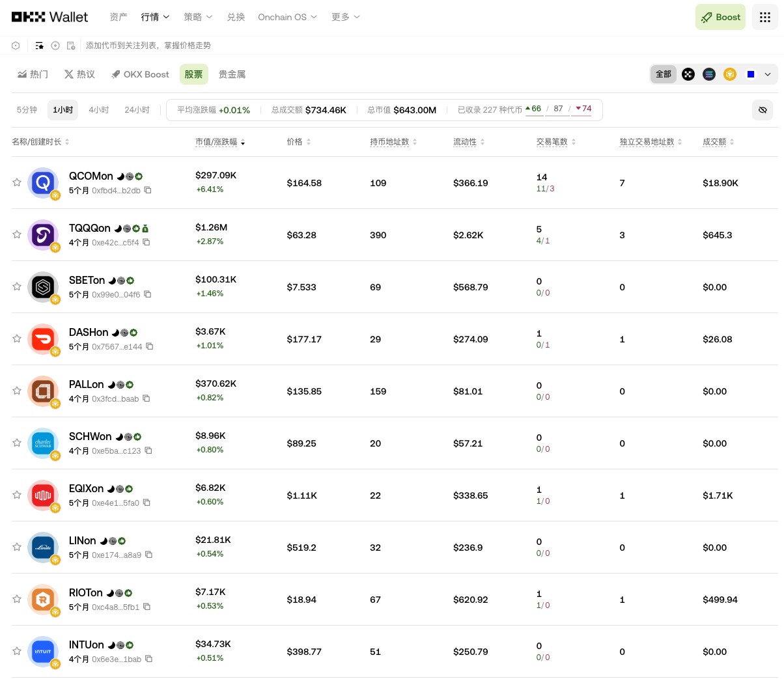
Task: Click the green Boost button
Action: click(720, 17)
